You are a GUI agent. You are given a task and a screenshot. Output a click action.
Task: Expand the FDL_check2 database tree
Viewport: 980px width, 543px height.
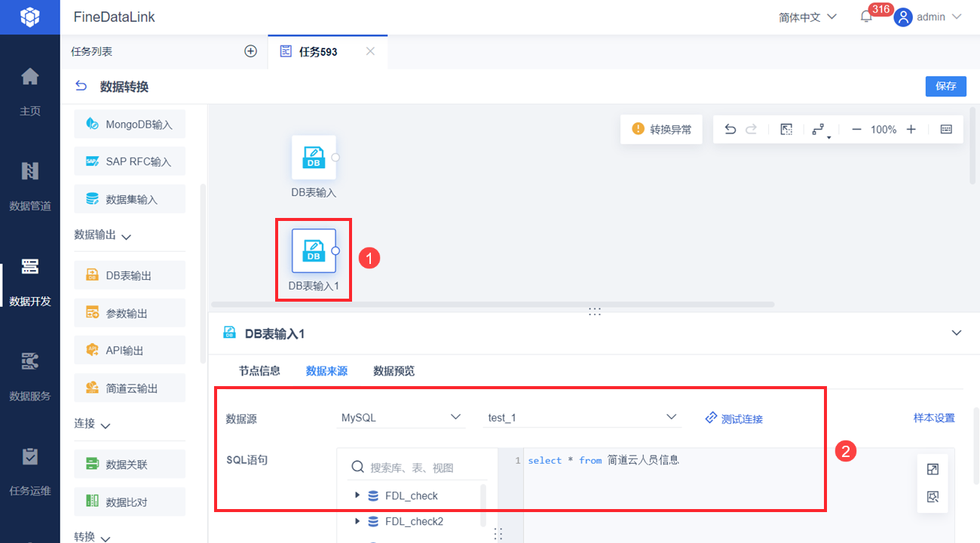(357, 521)
